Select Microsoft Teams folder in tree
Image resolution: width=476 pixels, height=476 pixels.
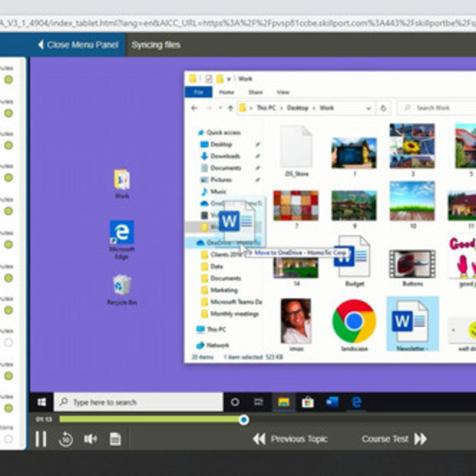click(x=232, y=302)
